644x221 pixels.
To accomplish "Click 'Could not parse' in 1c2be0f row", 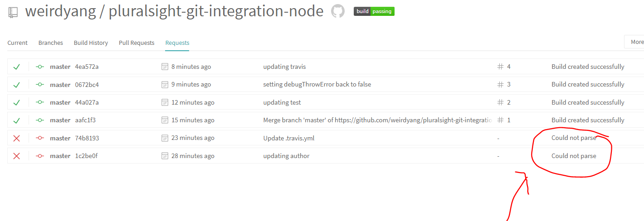I will coord(574,156).
